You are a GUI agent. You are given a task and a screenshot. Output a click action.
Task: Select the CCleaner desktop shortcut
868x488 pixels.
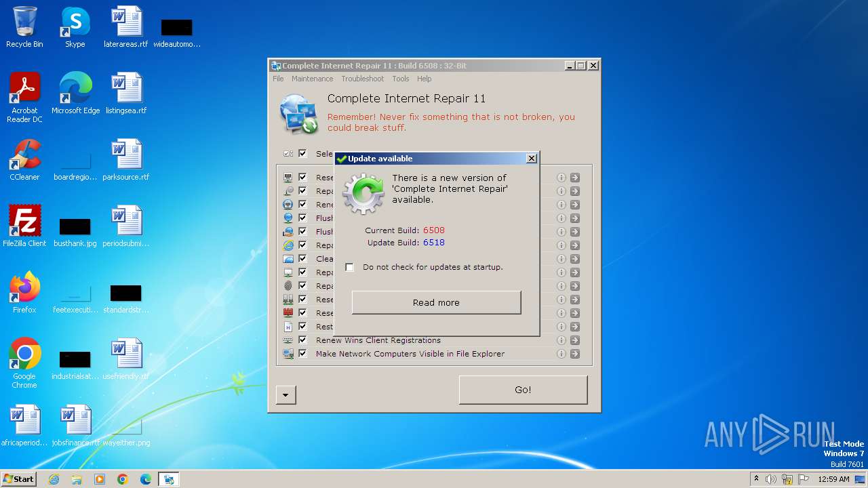pos(24,160)
